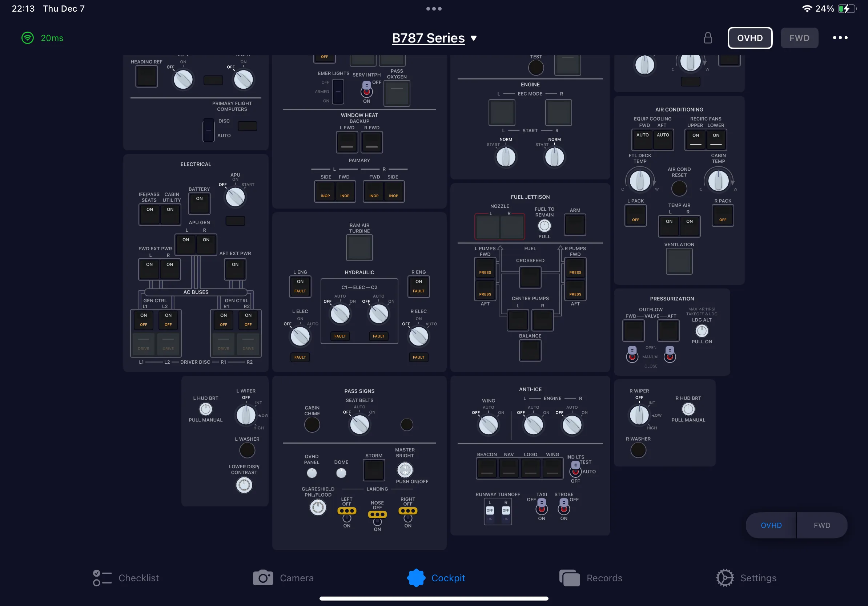Image resolution: width=868 pixels, height=606 pixels.
Task: Rotate the L ELEC hydraulic pump knob
Action: 300,337
